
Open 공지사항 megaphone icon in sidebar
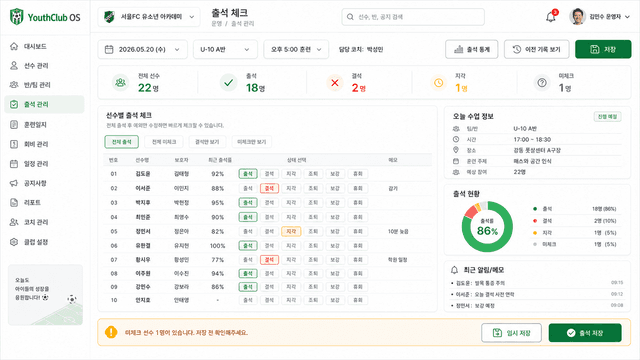tap(14, 183)
